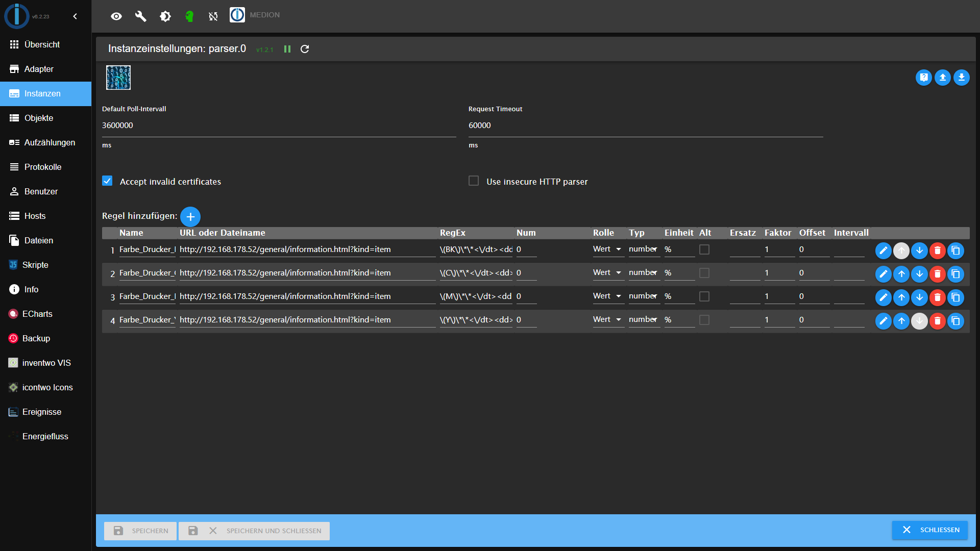Delete rule 4 with the trash icon
Image resolution: width=980 pixels, height=551 pixels.
coord(938,321)
